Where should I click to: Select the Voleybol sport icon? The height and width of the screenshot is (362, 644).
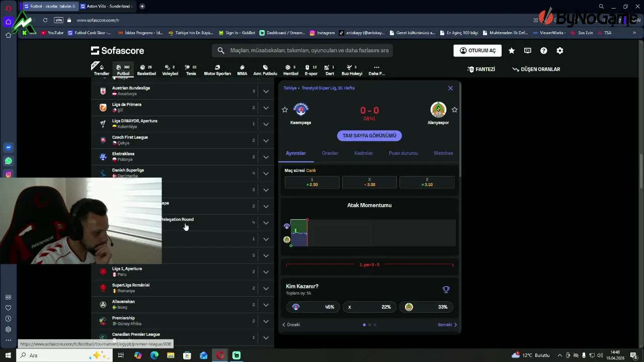tap(170, 70)
